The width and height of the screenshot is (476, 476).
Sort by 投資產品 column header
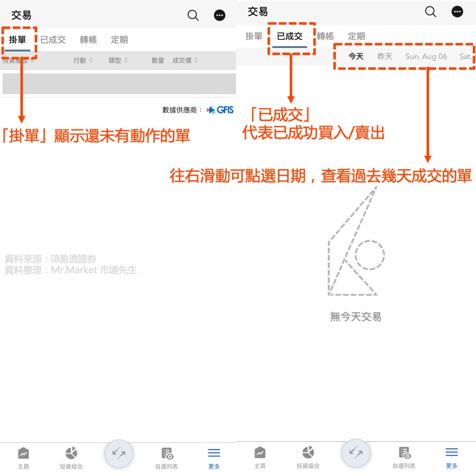tap(18, 61)
